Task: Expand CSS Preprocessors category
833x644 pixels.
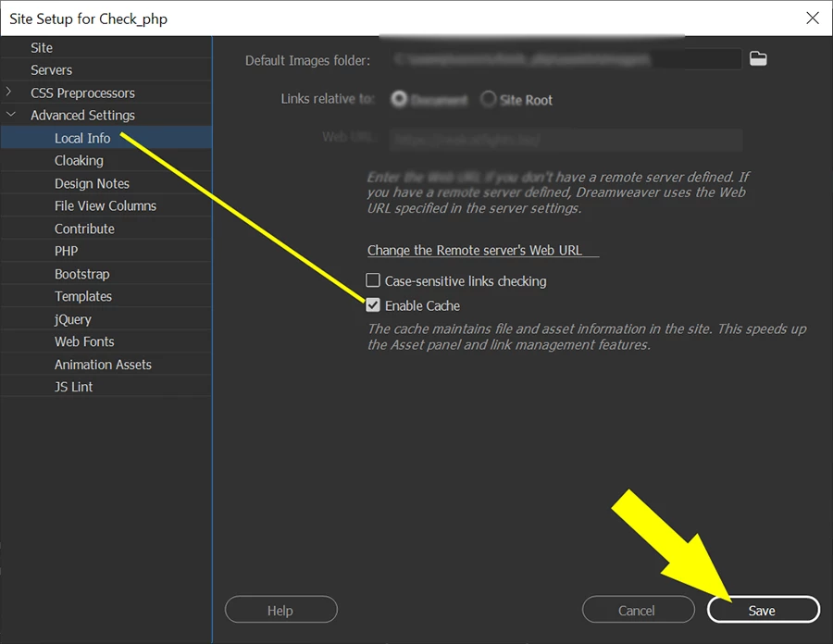Action: tap(8, 92)
